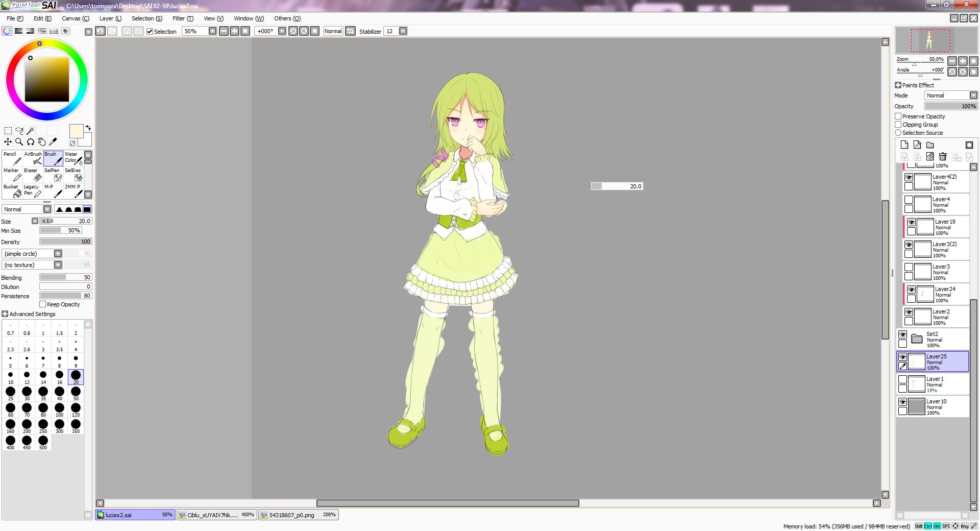The height and width of the screenshot is (531, 980).
Task: Hide Layer10 using its eye icon
Action: pos(903,402)
